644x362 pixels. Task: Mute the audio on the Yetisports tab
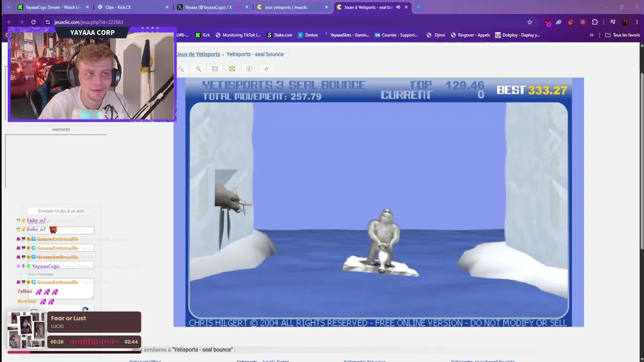tap(398, 7)
